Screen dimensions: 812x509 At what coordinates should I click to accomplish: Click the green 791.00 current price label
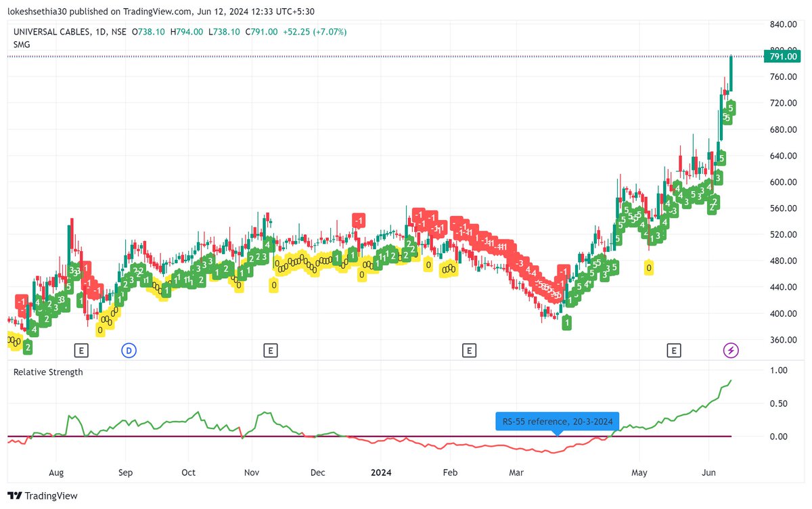coord(784,57)
